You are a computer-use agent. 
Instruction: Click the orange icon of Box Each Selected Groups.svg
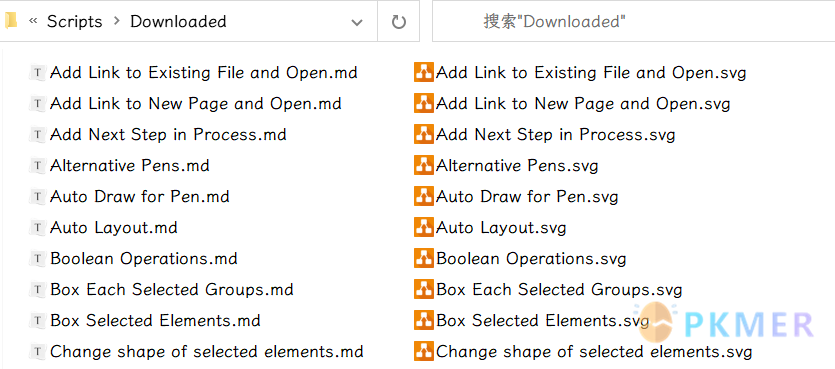tap(424, 290)
